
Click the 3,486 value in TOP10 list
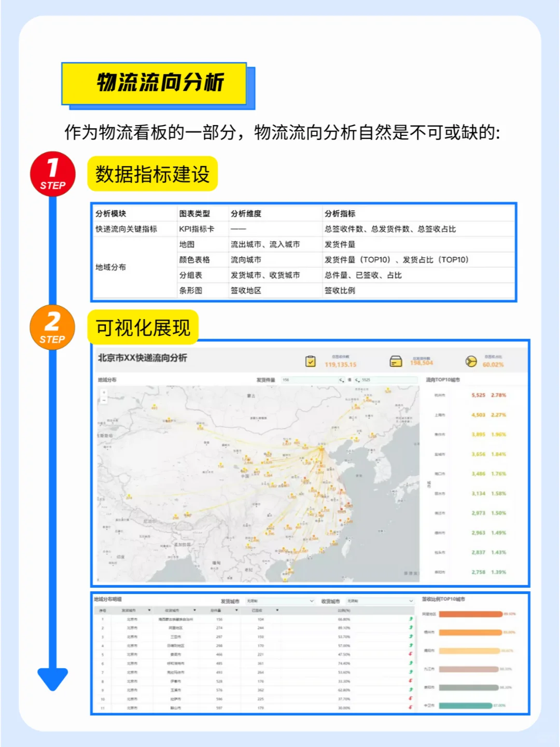pos(478,474)
